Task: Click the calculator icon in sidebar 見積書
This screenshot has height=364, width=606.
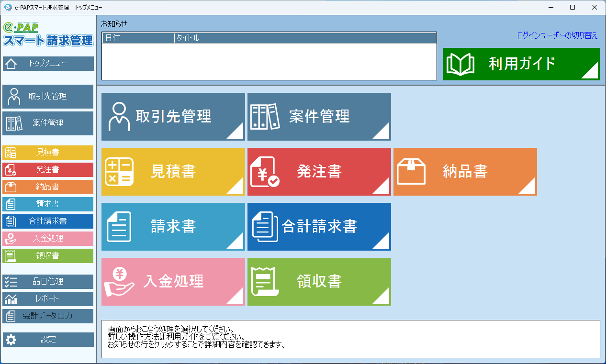Action: 11,153
